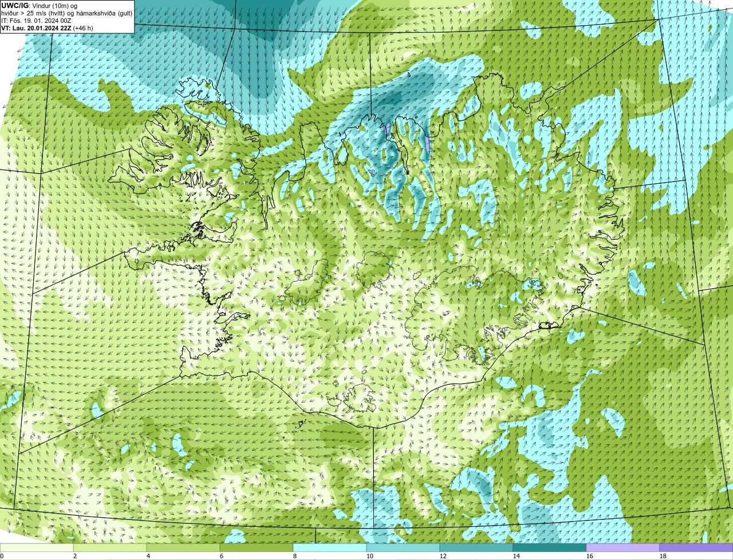Click the 12–14 m/s teal legend swatch
Image resolution: width=733 pixels, height=560 pixels.
pos(476,548)
